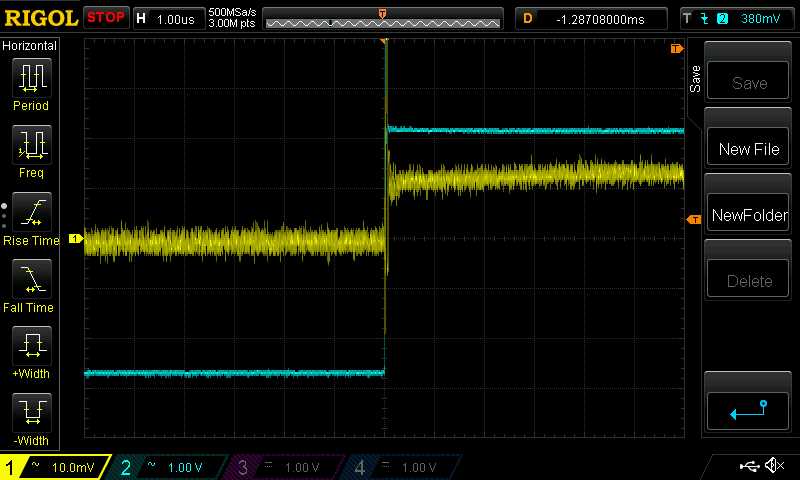Click the orange trigger level marker at right

693,219
